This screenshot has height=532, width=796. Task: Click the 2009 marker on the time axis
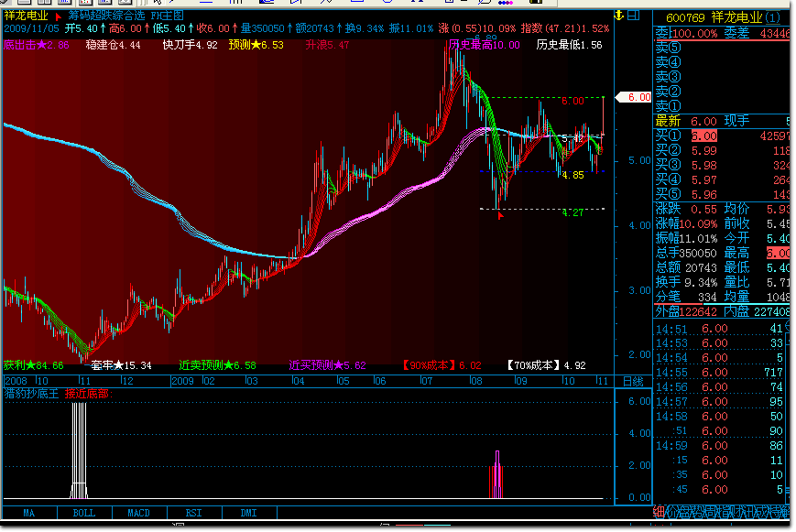[183, 380]
